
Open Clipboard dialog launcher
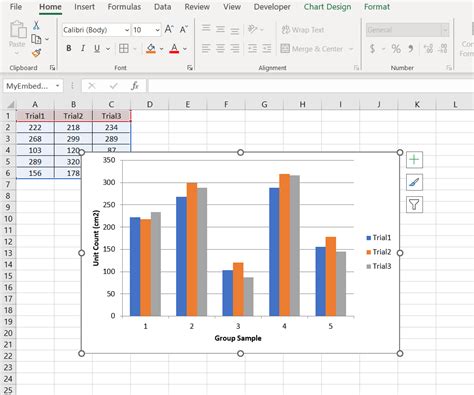pyautogui.click(x=52, y=68)
